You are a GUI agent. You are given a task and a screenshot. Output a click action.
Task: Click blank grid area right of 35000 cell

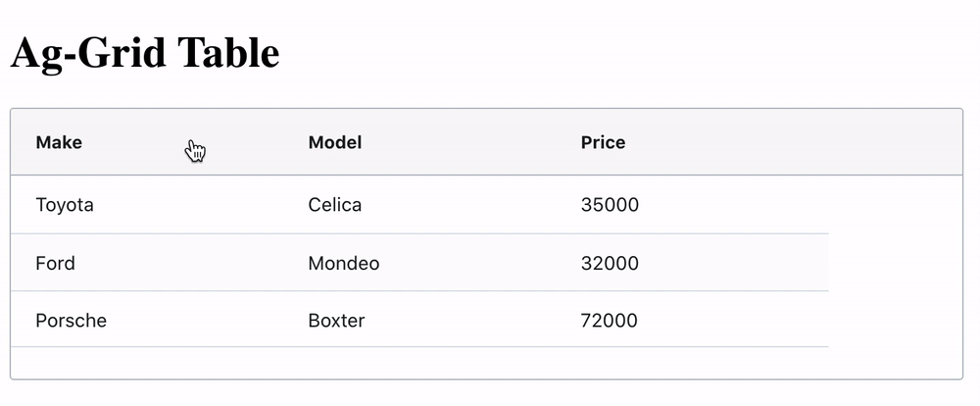(x=894, y=205)
